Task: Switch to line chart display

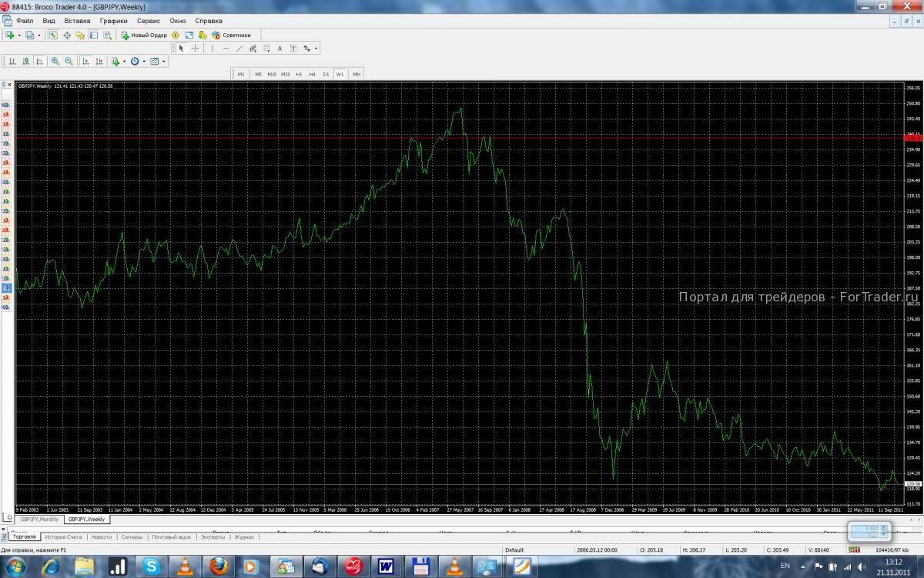Action: coord(39,61)
